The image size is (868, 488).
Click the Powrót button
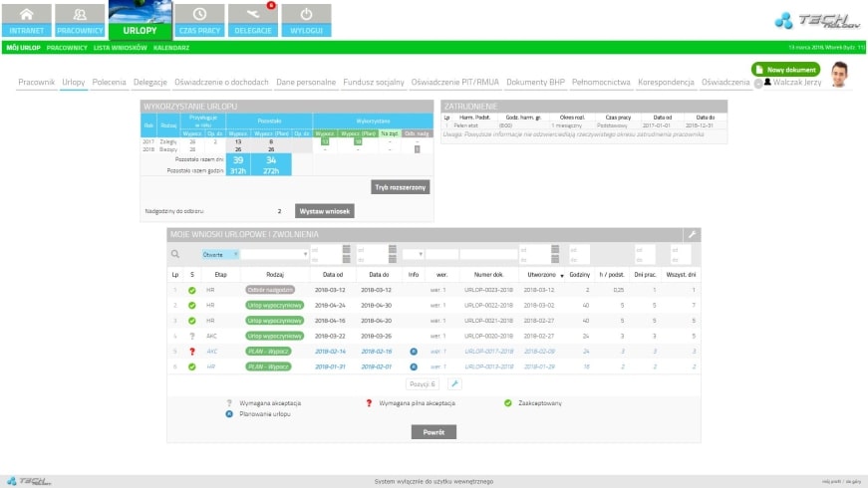434,432
